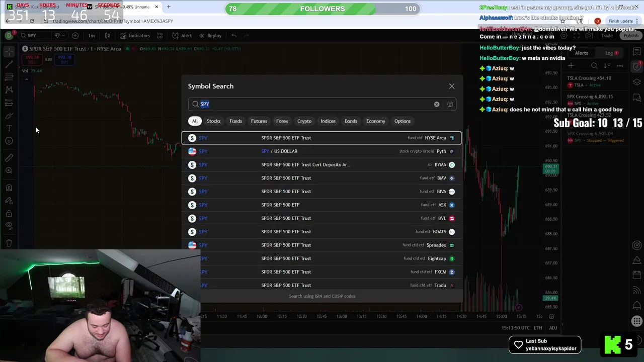Choose SPY / US DOLLAR Pyth result

tap(321, 151)
